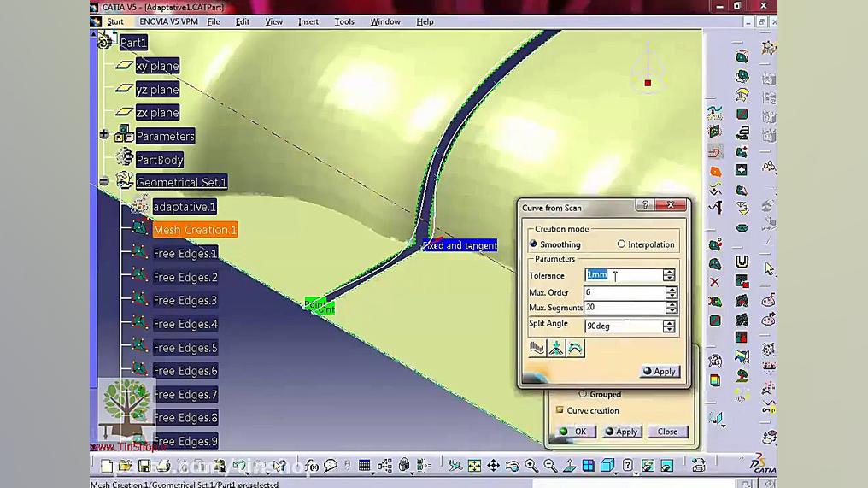Click the Split Angle value field

coord(624,326)
